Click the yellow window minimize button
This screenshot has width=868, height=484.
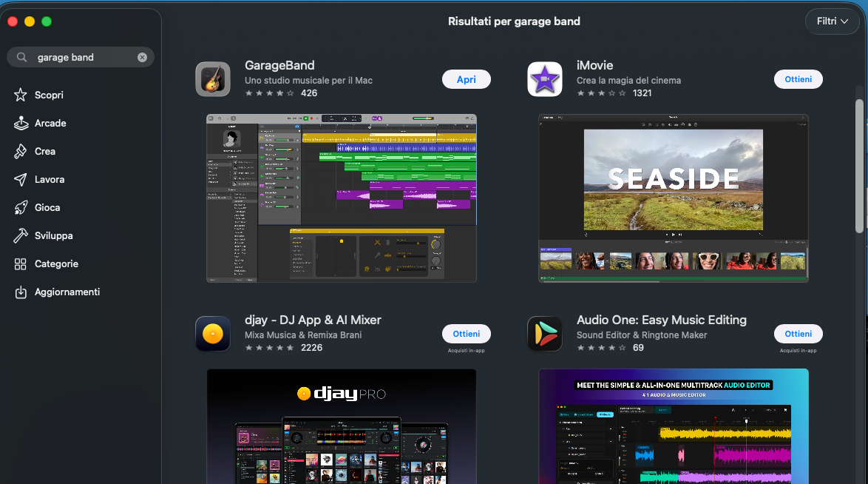coord(30,21)
